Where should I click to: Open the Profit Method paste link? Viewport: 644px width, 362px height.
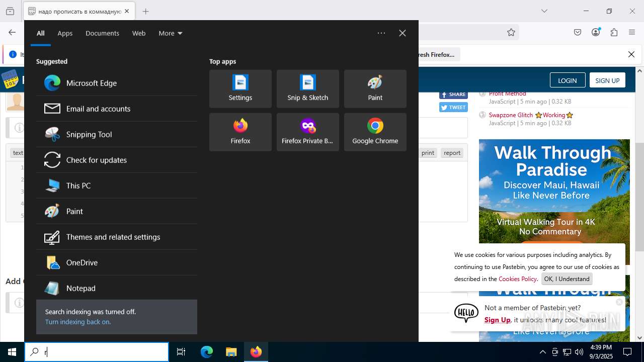click(x=507, y=94)
